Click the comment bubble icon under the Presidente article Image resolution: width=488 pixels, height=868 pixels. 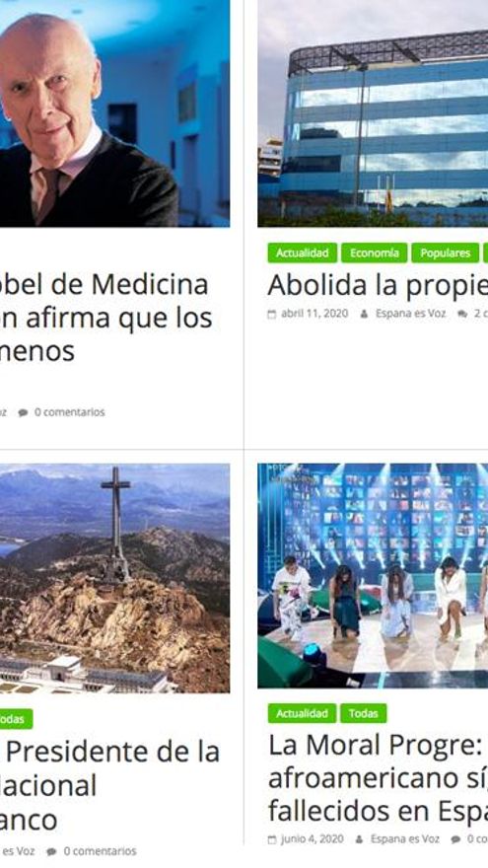pyautogui.click(x=51, y=851)
